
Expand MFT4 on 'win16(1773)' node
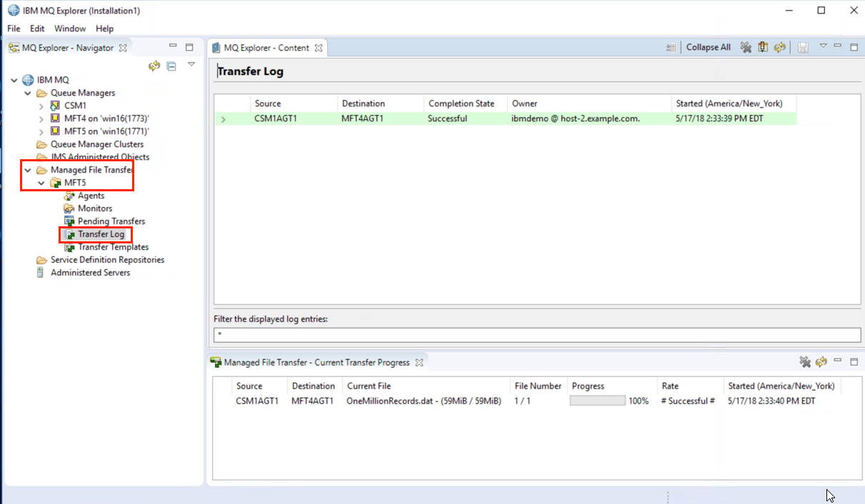(41, 119)
